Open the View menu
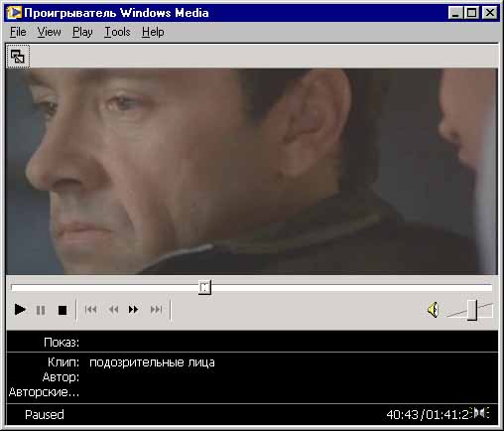The image size is (504, 431). pos(49,32)
